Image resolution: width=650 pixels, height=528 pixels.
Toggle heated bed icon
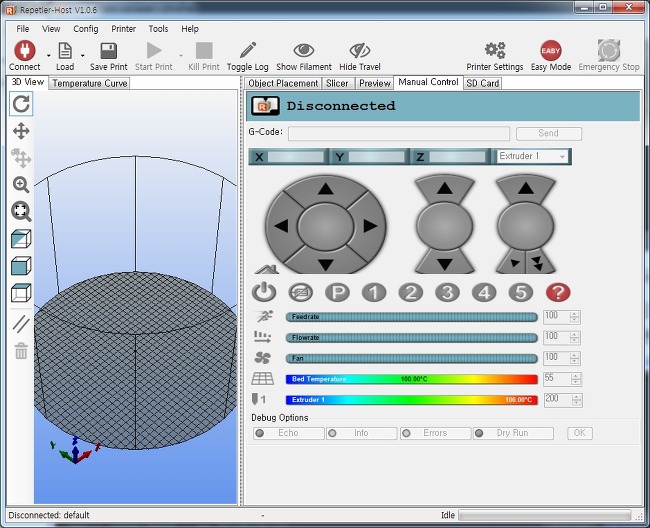click(x=262, y=378)
